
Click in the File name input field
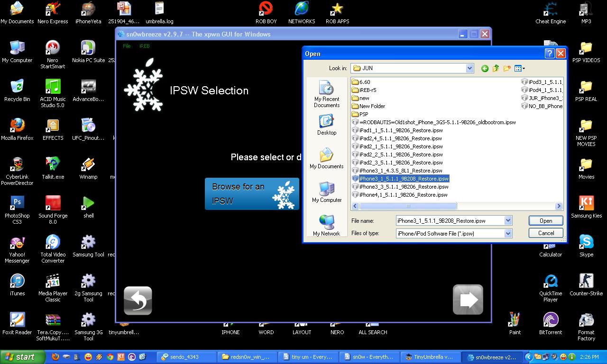point(450,220)
